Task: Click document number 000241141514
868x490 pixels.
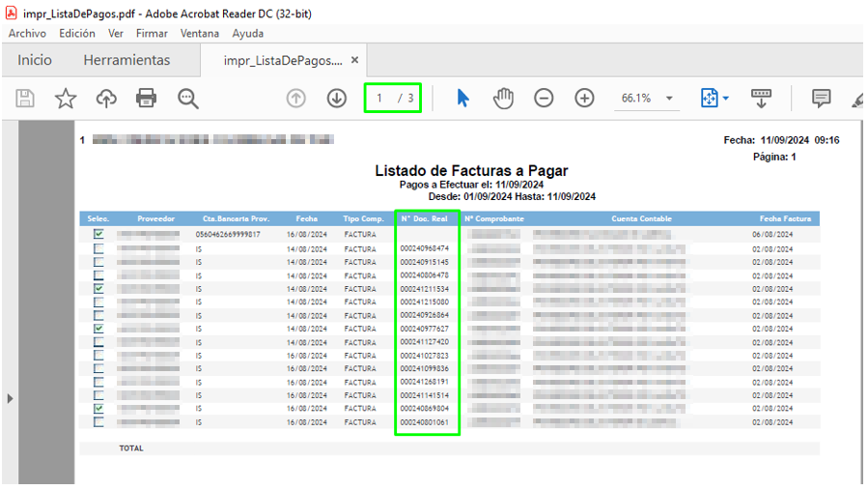Action: (x=425, y=395)
